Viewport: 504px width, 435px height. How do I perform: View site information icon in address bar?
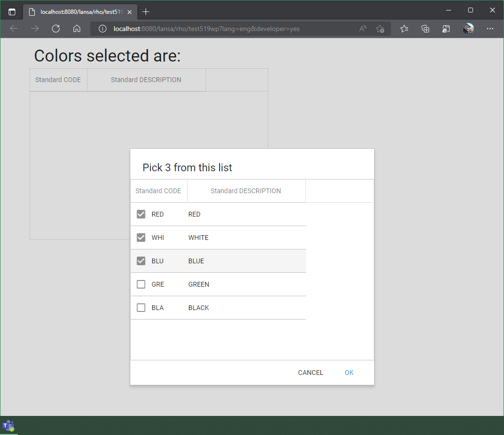click(103, 29)
